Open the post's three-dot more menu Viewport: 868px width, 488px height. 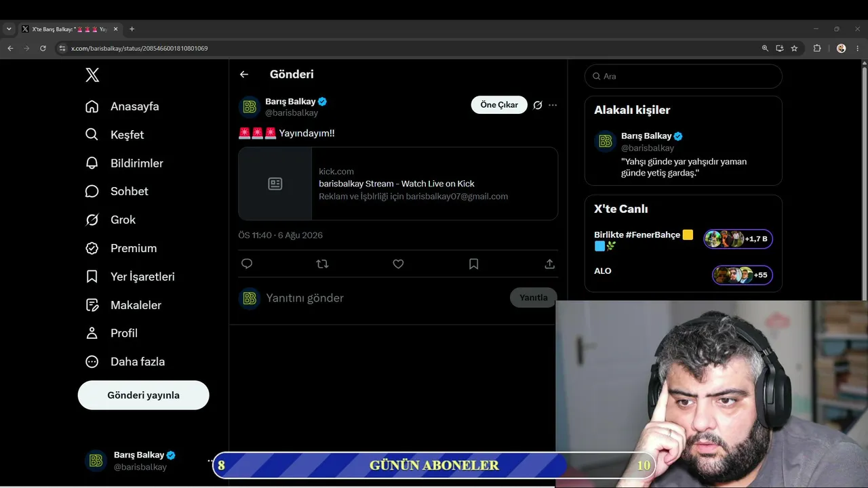tap(553, 105)
